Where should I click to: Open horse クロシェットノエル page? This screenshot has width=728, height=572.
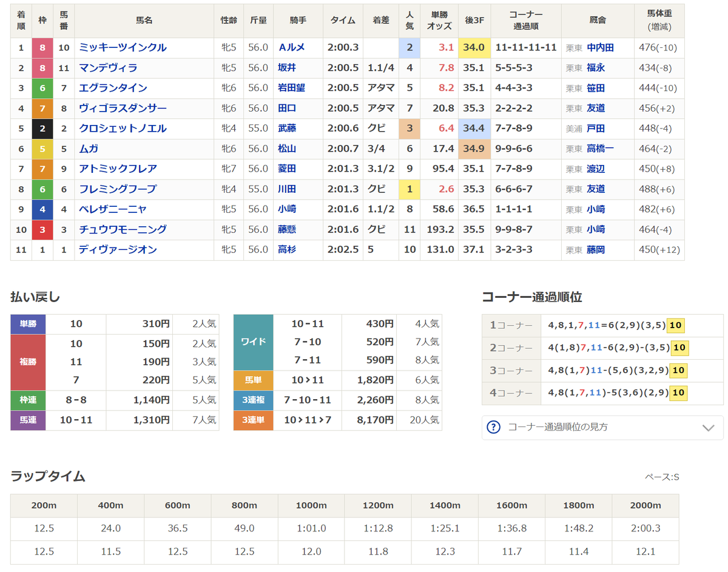pyautogui.click(x=123, y=129)
